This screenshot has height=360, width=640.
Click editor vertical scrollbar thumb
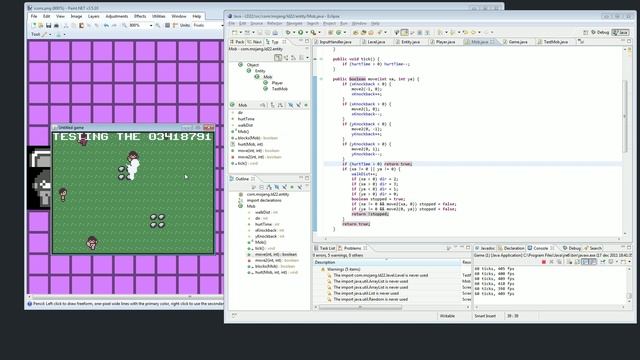(624, 117)
